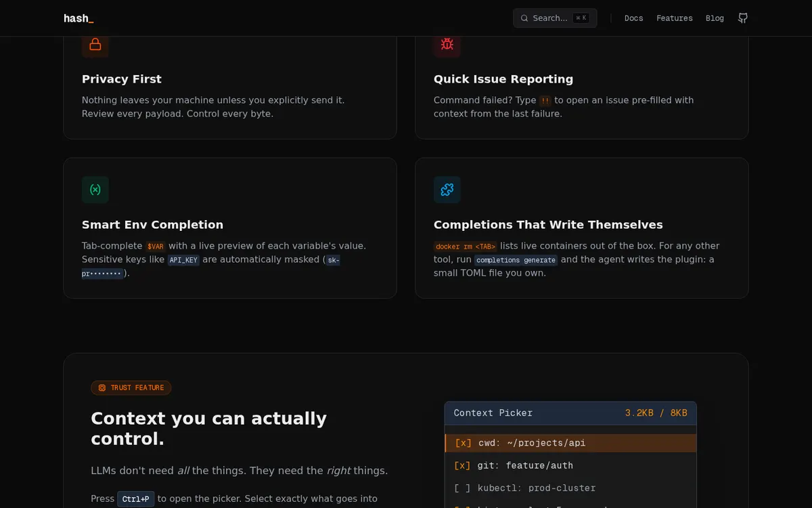Go to the Features section link
Image resolution: width=812 pixels, height=508 pixels.
[x=675, y=18]
